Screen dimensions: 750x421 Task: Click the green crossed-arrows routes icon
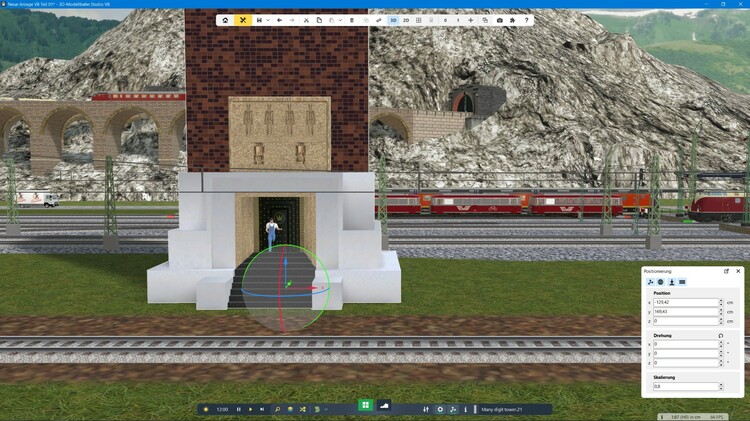303,410
